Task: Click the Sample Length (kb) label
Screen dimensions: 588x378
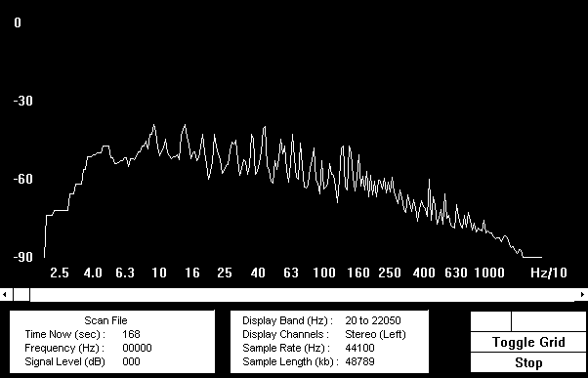Action: [x=291, y=361]
